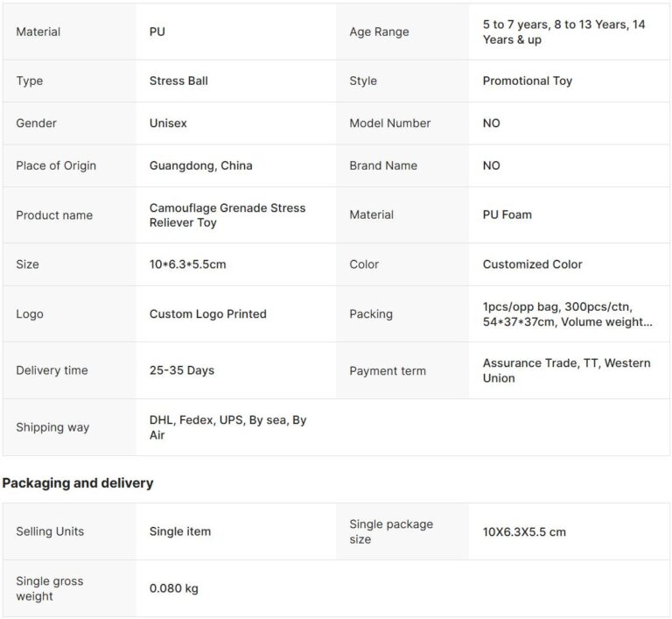Click the "Custom Logo Printed" value
This screenshot has width=672, height=619.
(207, 313)
